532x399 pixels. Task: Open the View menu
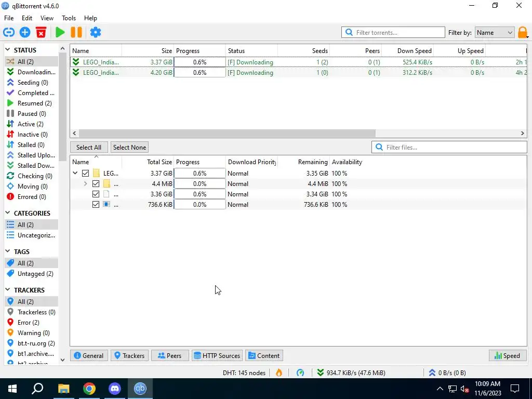(x=47, y=18)
